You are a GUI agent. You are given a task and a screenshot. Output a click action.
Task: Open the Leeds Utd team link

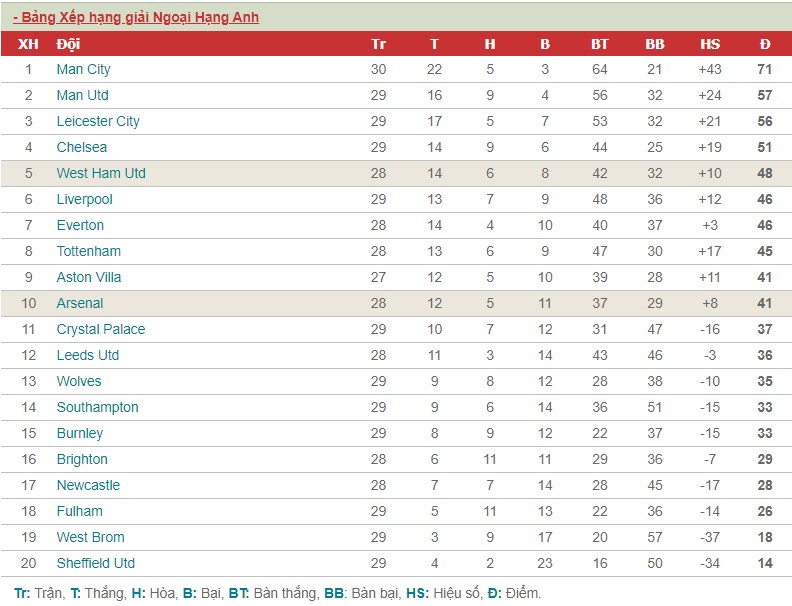point(88,355)
